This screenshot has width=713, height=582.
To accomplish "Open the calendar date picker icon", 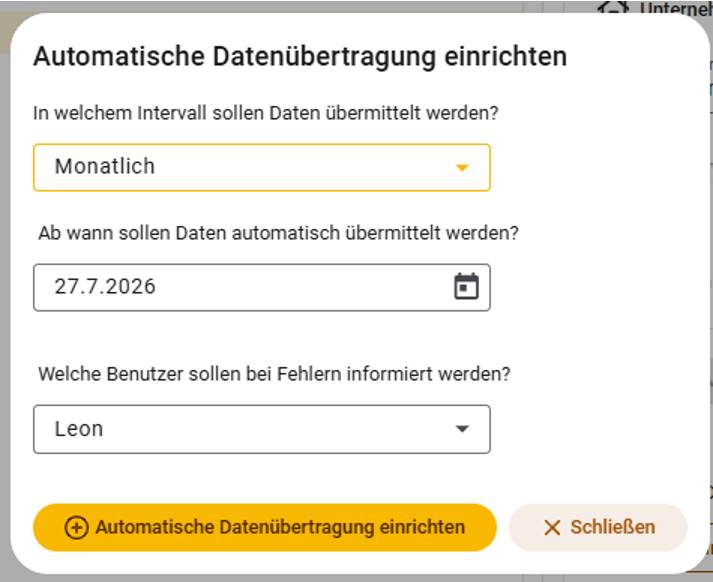I will point(466,286).
